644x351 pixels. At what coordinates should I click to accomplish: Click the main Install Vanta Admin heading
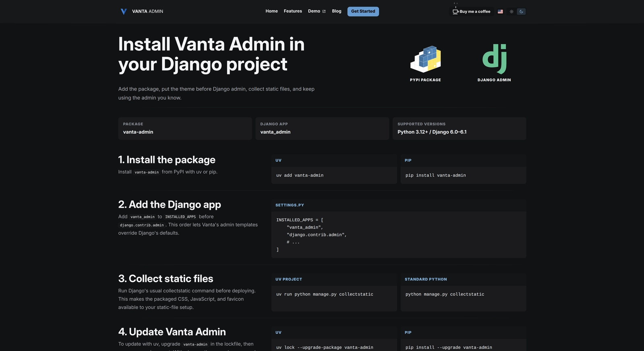pos(211,54)
